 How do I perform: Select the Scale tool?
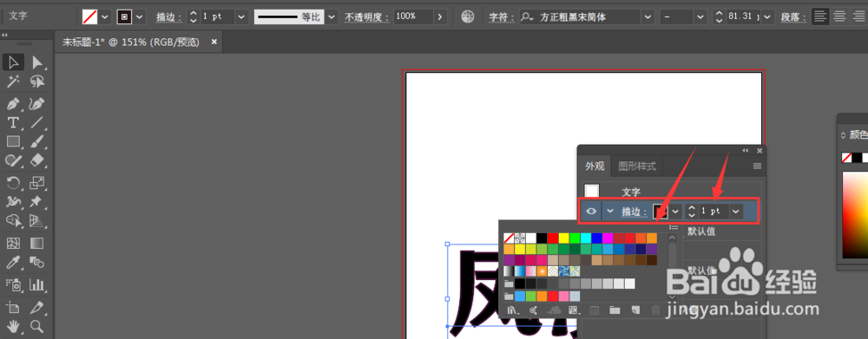pos(37,182)
